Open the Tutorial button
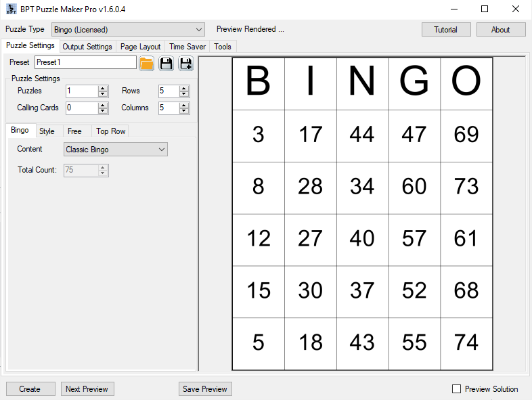The image size is (532, 400). click(x=446, y=30)
